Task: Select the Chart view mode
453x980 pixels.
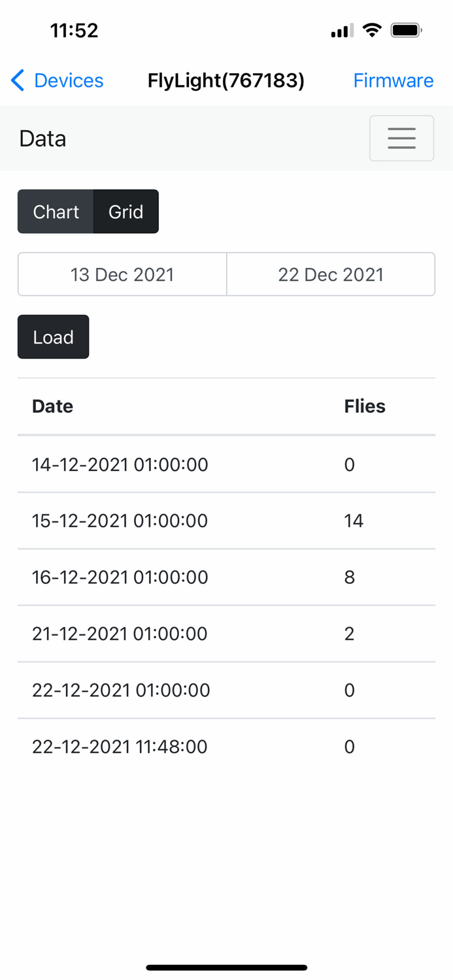Action: [56, 211]
